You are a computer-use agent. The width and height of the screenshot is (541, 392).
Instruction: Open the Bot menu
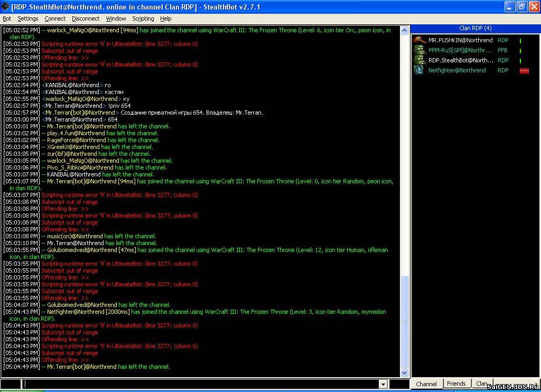pyautogui.click(x=7, y=18)
